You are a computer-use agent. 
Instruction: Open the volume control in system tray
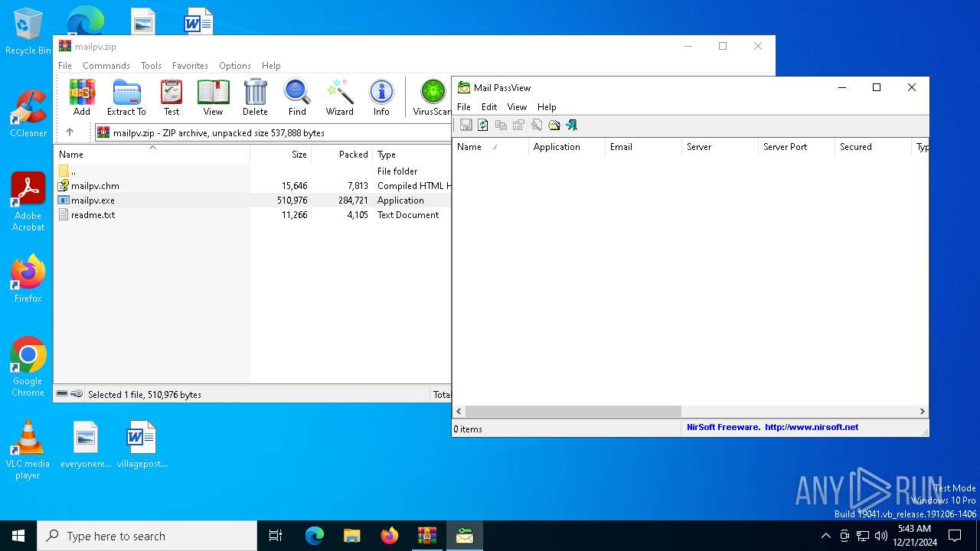[x=881, y=536]
